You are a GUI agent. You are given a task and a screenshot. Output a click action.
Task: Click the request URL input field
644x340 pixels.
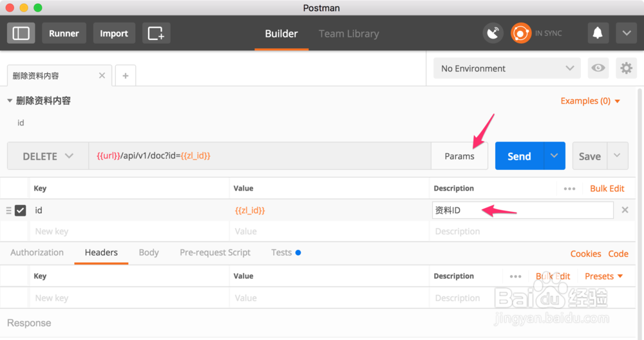258,156
